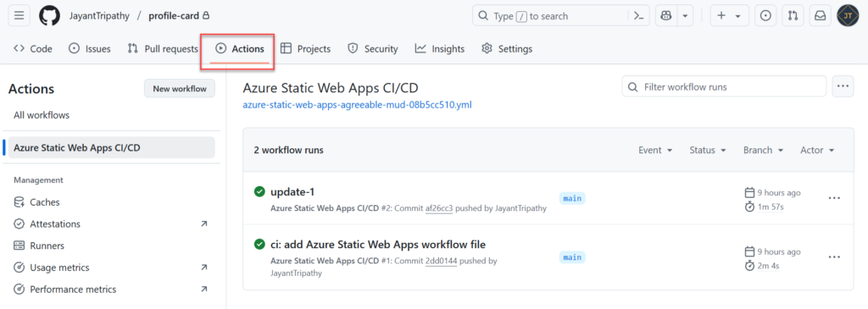Open commit 2dd0144 link
The width and height of the screenshot is (868, 309).
pyautogui.click(x=441, y=261)
